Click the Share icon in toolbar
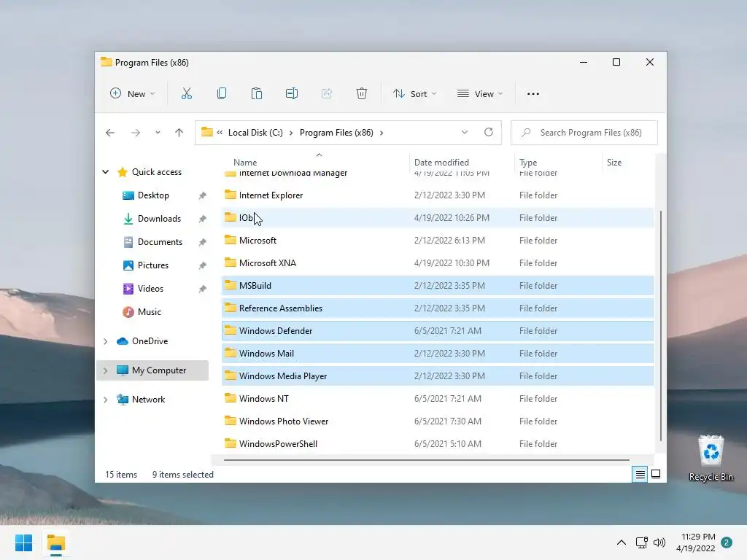Image resolution: width=747 pixels, height=560 pixels. coord(327,94)
